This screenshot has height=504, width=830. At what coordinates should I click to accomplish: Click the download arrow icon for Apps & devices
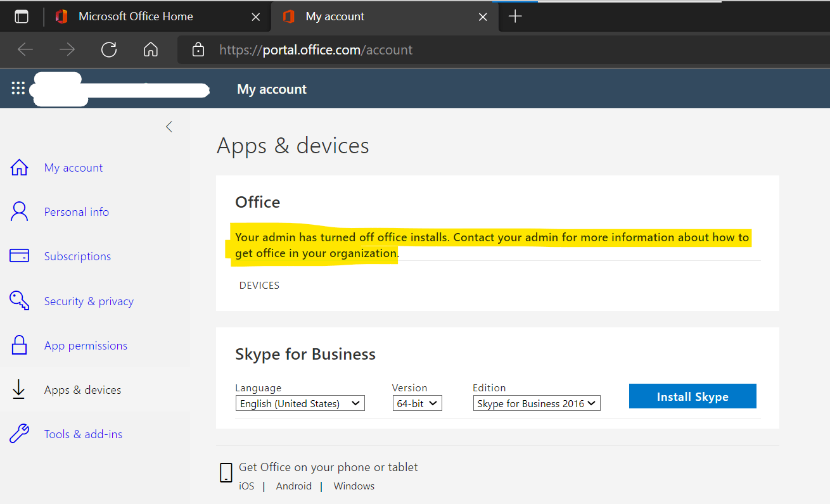[x=19, y=389]
